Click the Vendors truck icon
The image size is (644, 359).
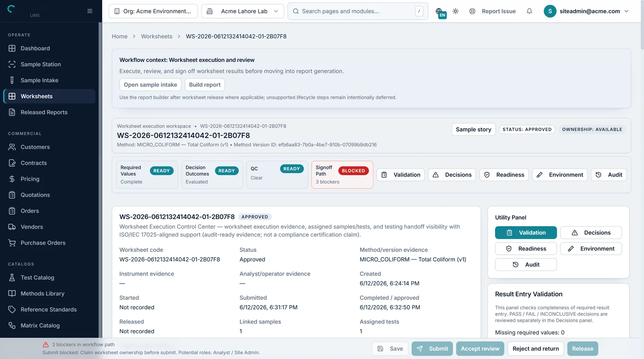(12, 227)
